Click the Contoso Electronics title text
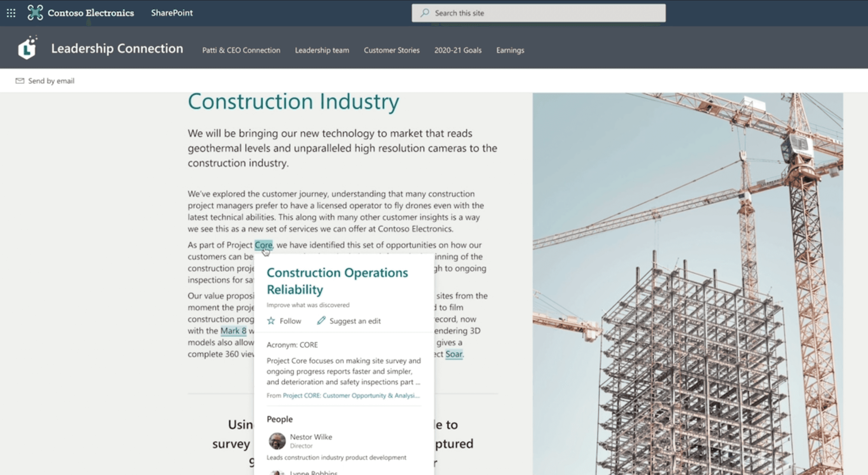 click(91, 13)
